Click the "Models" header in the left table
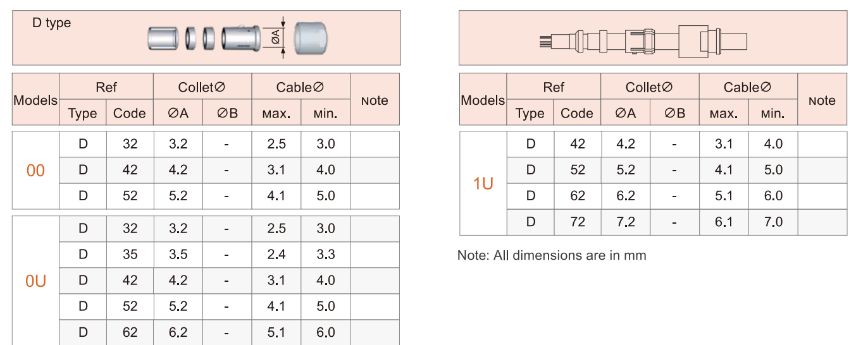868x345 pixels. (35, 100)
